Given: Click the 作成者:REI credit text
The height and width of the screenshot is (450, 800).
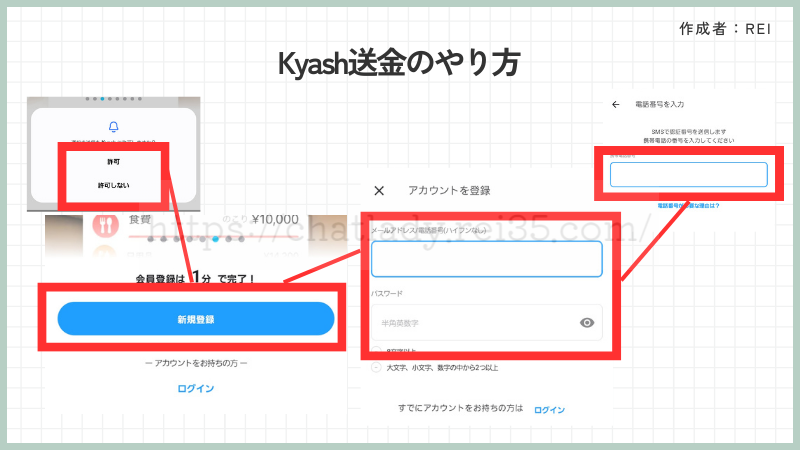Looking at the screenshot, I should coord(725,29).
